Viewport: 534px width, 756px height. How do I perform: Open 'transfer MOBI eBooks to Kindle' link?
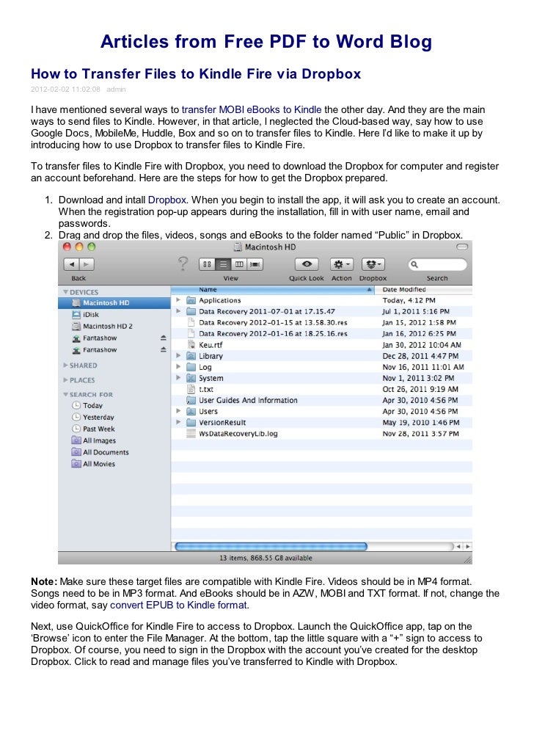[x=252, y=110]
